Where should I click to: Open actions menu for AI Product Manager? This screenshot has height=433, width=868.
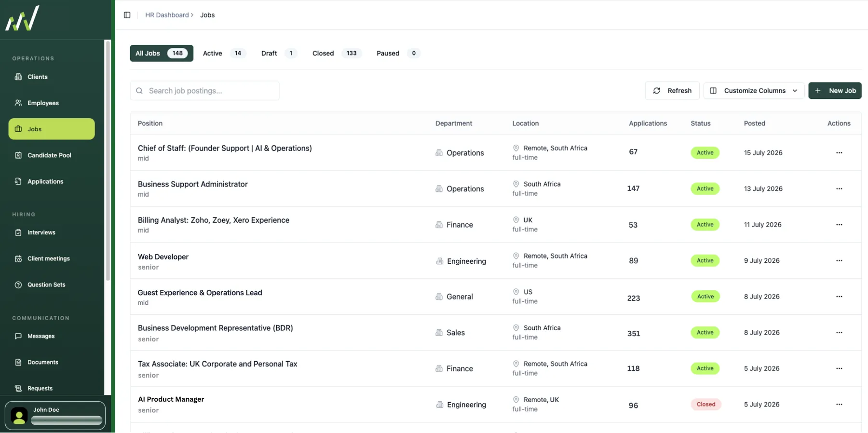(839, 405)
